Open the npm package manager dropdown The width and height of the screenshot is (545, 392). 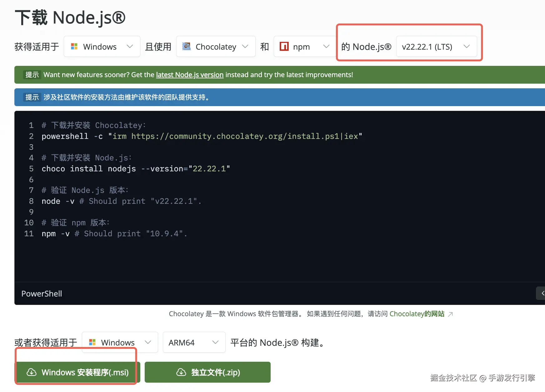coord(305,47)
